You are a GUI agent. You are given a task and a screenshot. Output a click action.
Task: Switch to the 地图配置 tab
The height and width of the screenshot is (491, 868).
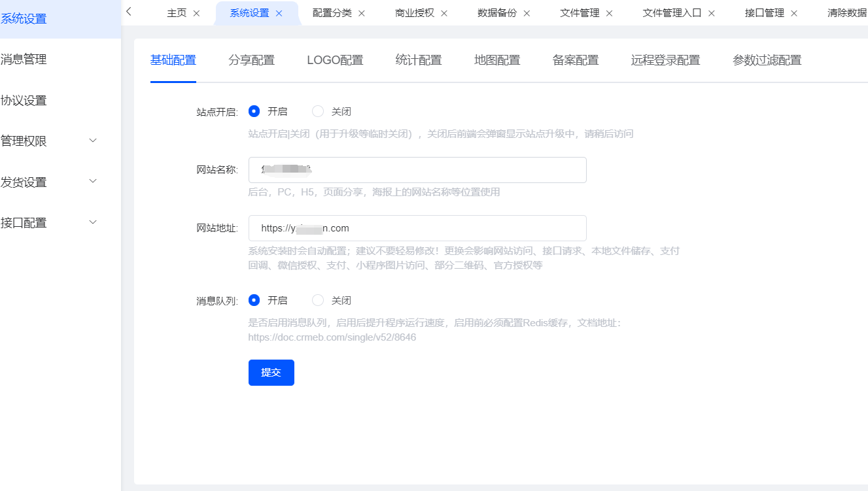497,60
